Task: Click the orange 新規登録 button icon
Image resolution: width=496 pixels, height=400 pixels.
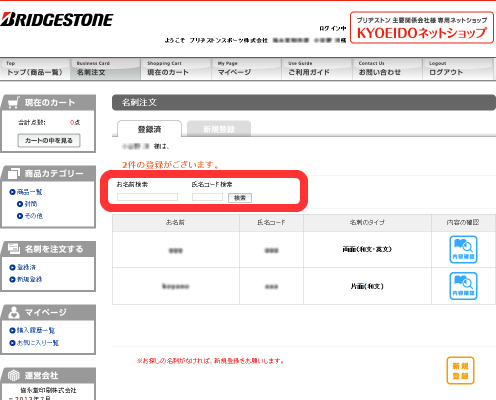Action: (460, 371)
